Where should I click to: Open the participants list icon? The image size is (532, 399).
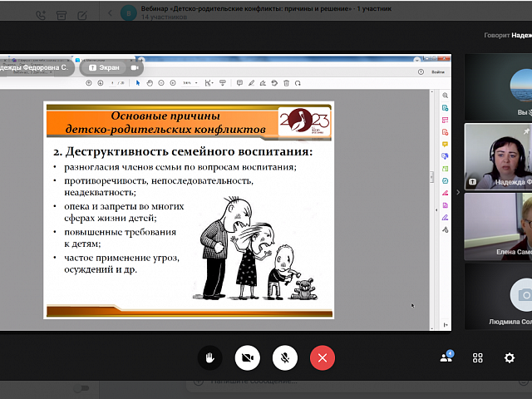(446, 357)
